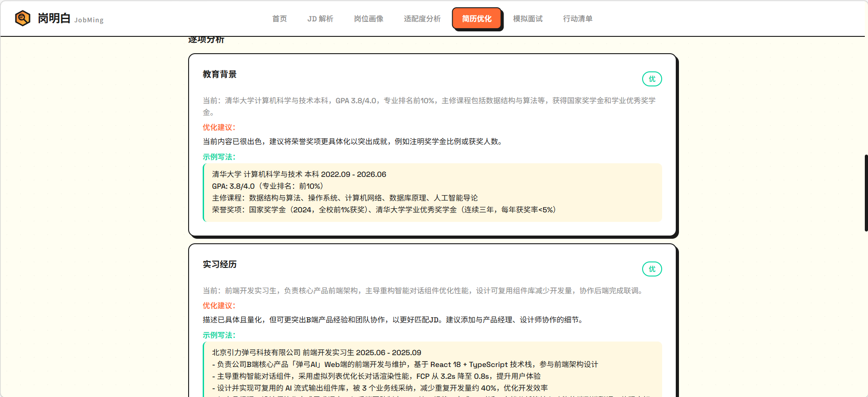
Task: Select the highlighted 简历优化 tab
Action: (x=476, y=19)
